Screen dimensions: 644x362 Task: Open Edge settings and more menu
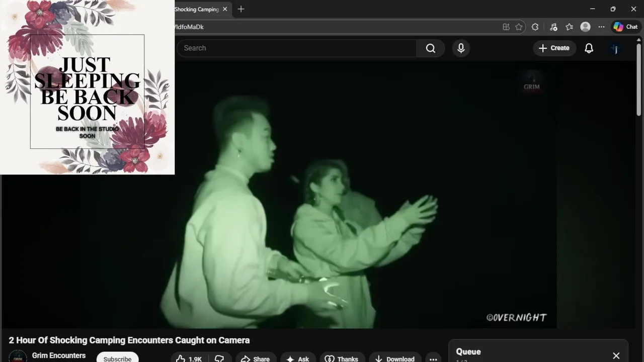(x=601, y=27)
